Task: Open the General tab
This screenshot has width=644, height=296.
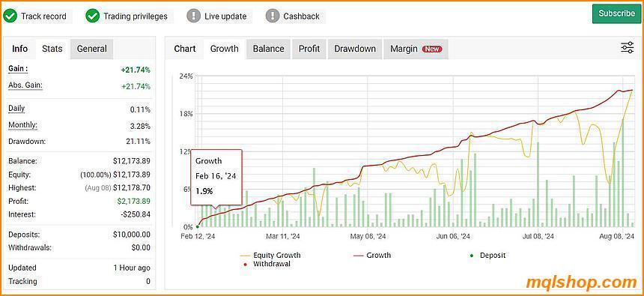Action: coord(91,49)
